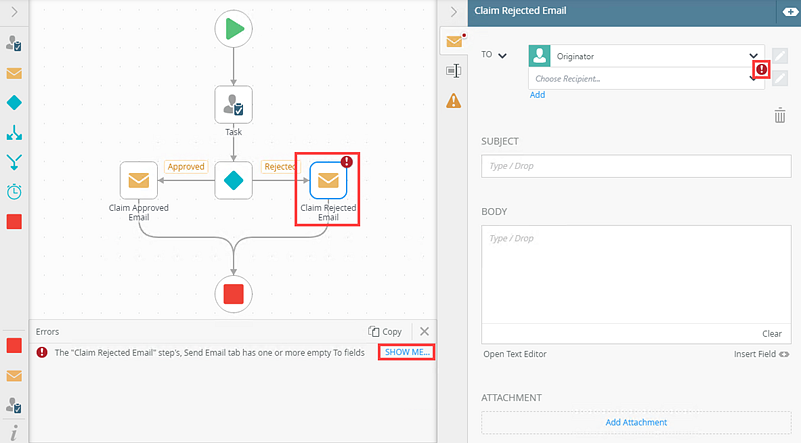Close the Errors panel
Image resolution: width=801 pixels, height=443 pixels.
[425, 332]
